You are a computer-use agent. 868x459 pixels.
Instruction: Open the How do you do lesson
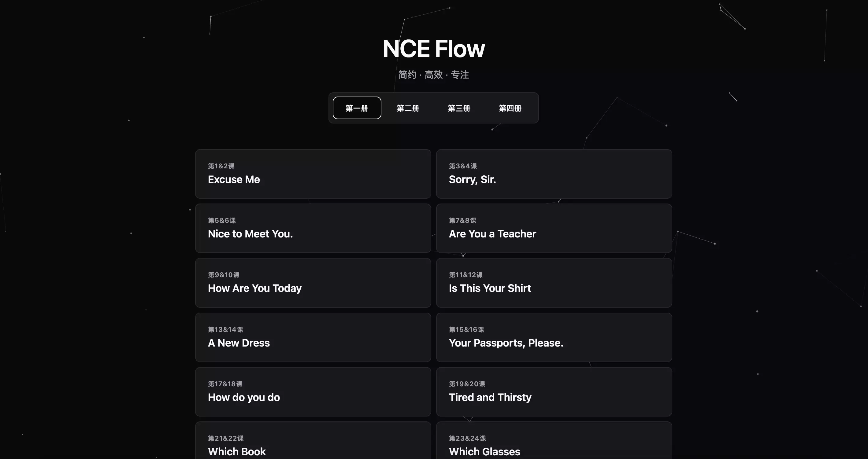tap(313, 392)
